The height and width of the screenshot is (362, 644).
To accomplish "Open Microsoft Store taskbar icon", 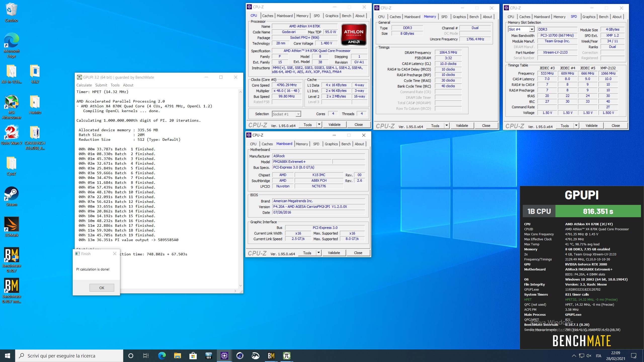I will pos(193,356).
